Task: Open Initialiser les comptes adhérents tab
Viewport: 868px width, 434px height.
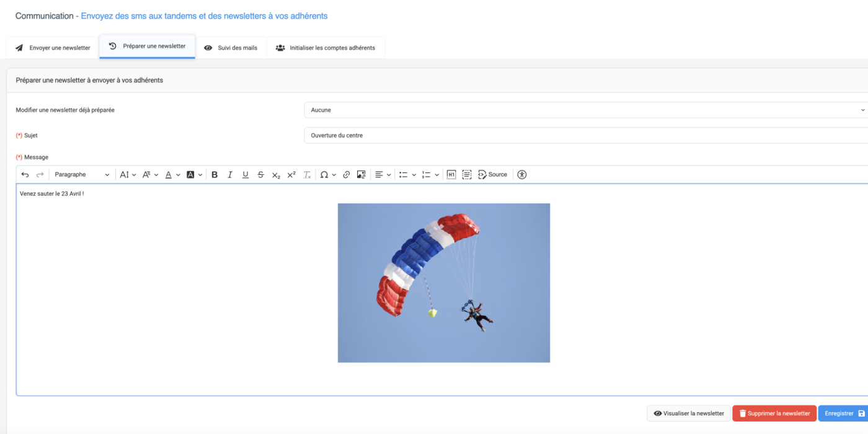Action: (325, 48)
